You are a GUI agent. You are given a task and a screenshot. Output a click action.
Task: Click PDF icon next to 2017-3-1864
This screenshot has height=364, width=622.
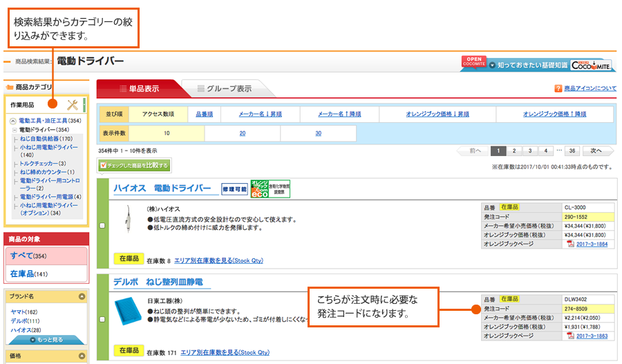click(570, 244)
